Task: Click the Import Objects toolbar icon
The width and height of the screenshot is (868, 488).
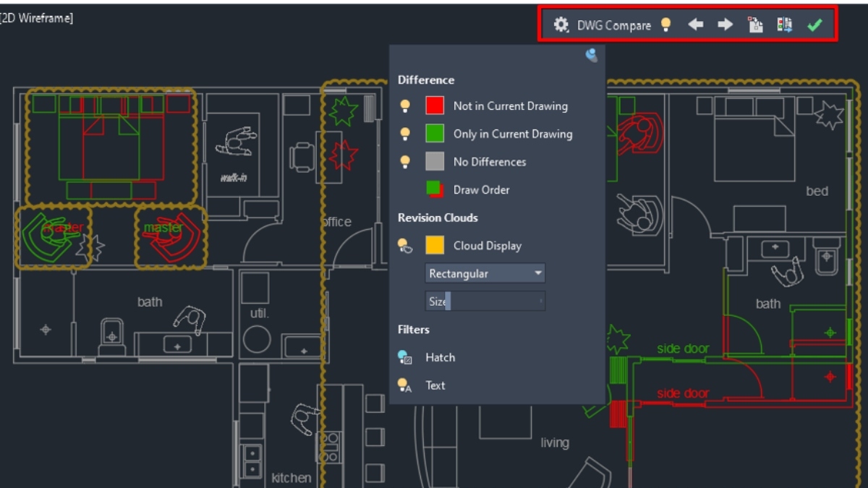Action: pyautogui.click(x=755, y=25)
